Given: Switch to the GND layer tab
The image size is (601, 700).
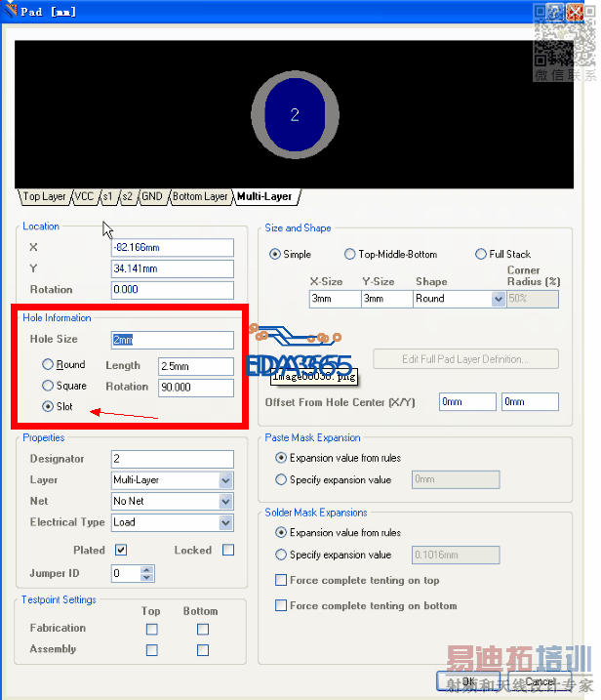Looking at the screenshot, I should click(x=151, y=197).
